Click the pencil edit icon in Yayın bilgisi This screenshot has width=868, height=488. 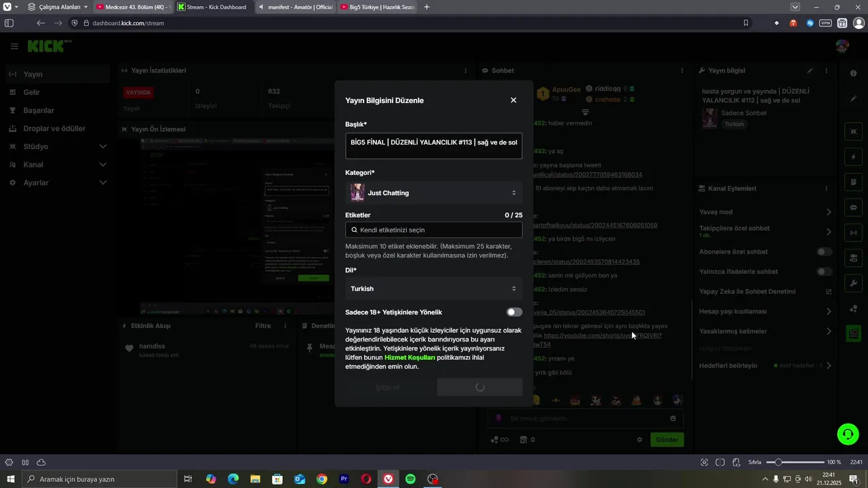pos(810,70)
